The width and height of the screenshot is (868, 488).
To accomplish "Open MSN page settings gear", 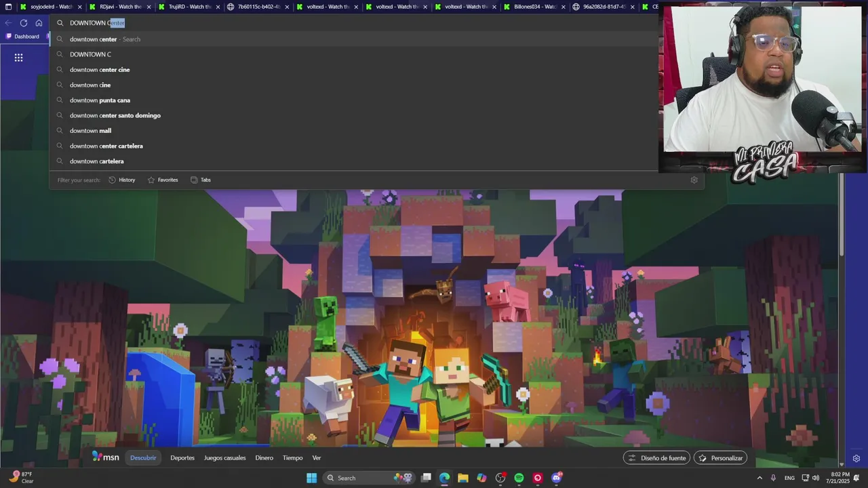I will [856, 458].
